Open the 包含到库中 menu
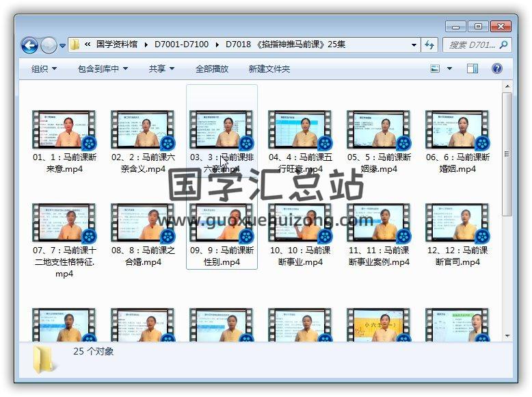532x397 pixels. coord(103,69)
